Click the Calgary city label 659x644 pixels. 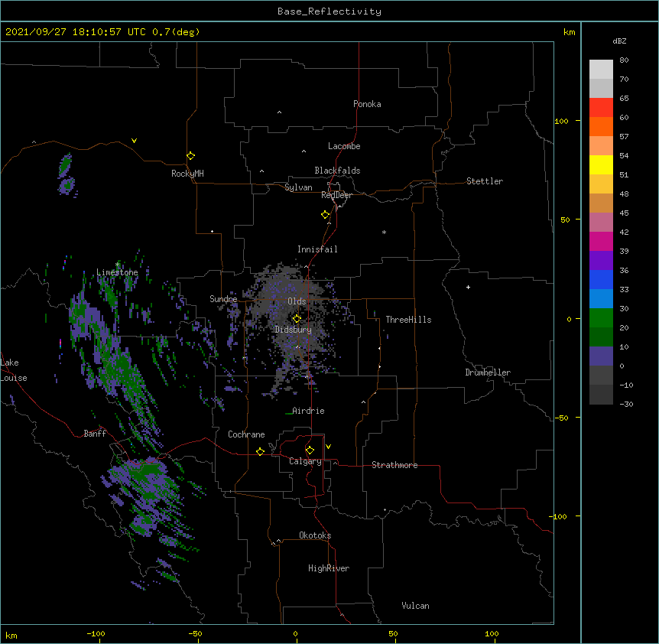point(305,461)
